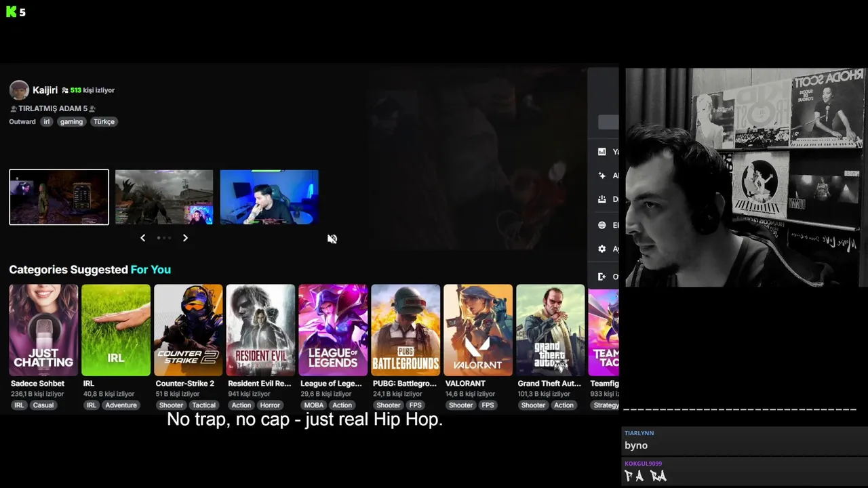The width and height of the screenshot is (868, 488).
Task: Open the globe language menu entry
Action: (601, 225)
